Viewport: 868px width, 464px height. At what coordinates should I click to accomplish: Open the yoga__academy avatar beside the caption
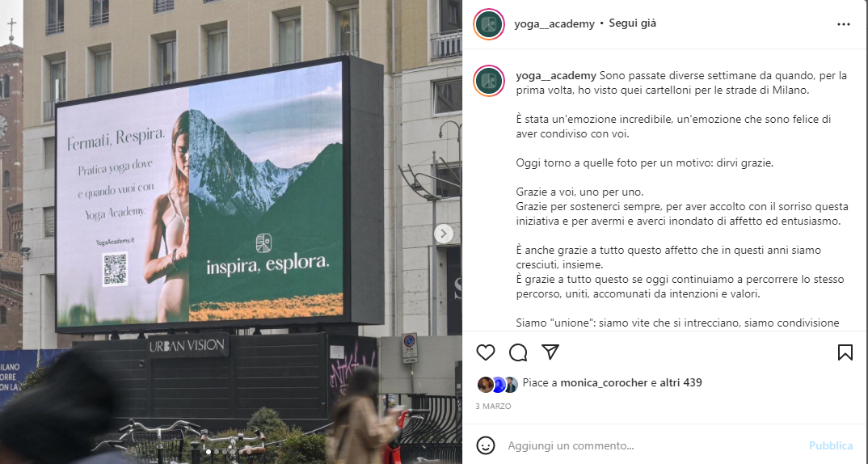tap(489, 81)
